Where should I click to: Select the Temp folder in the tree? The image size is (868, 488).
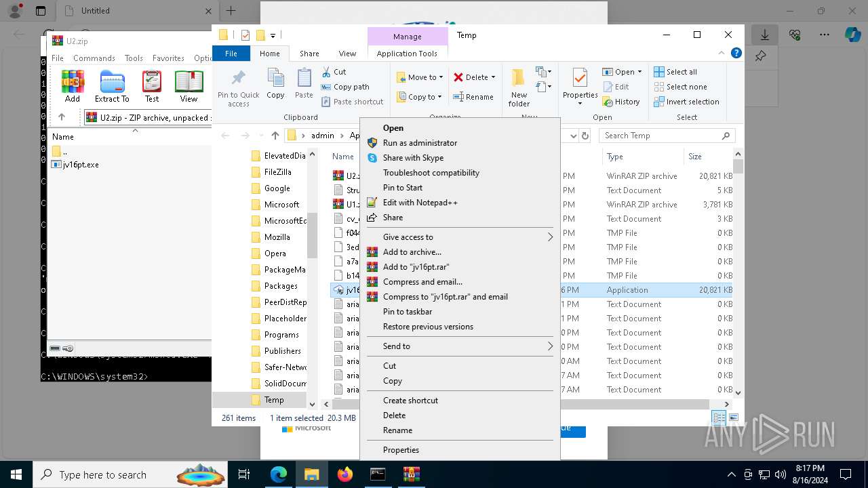[x=274, y=400]
